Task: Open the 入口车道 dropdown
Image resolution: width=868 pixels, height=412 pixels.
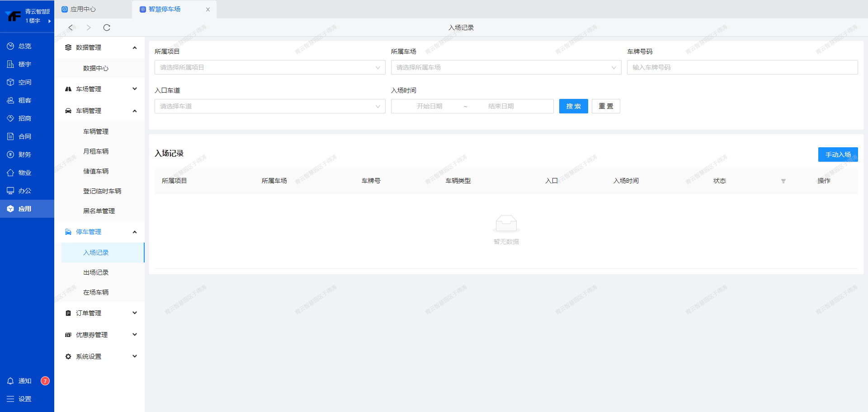Action: click(269, 106)
